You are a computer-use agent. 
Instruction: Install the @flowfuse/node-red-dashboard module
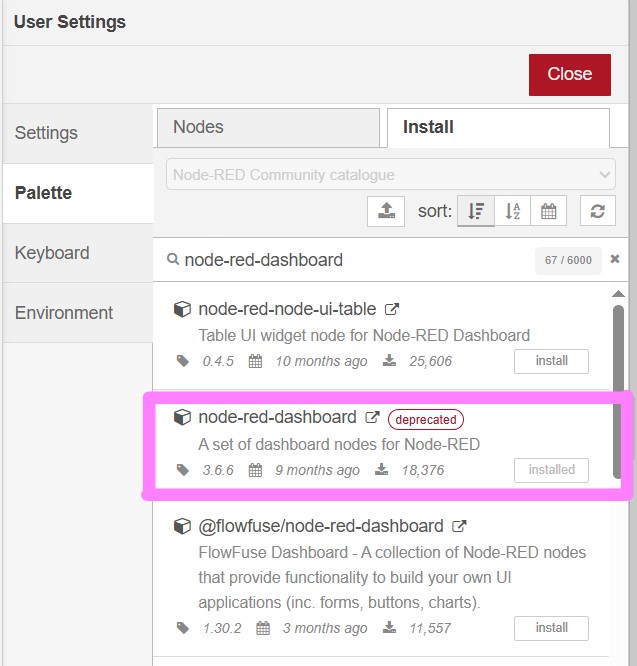point(551,628)
